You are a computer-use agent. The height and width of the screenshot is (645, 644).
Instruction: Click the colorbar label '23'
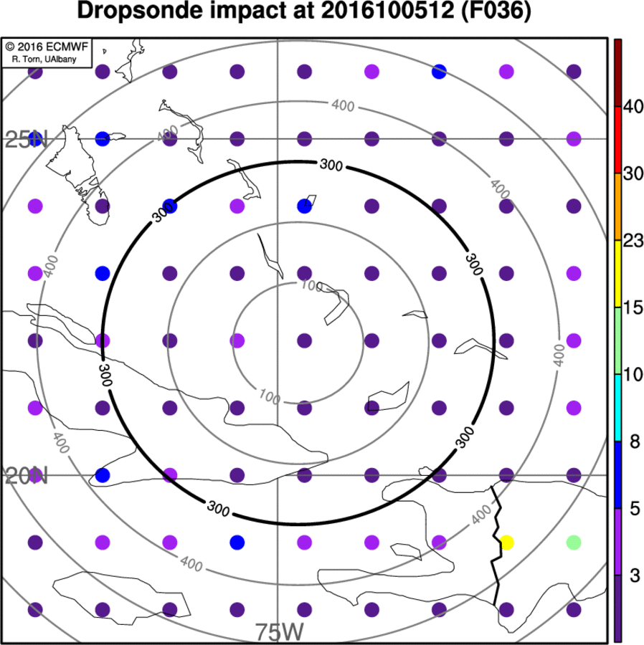pyautogui.click(x=633, y=241)
